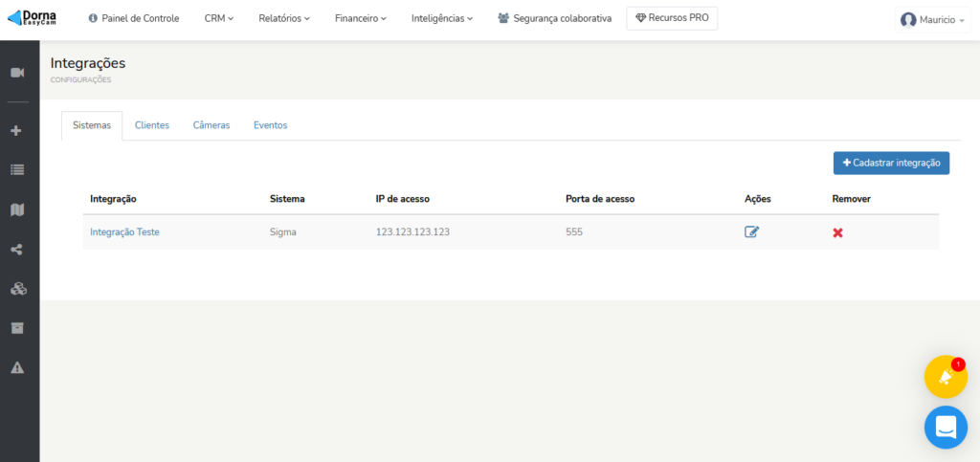Click the port value 555
This screenshot has width=980, height=462.
(x=574, y=232)
